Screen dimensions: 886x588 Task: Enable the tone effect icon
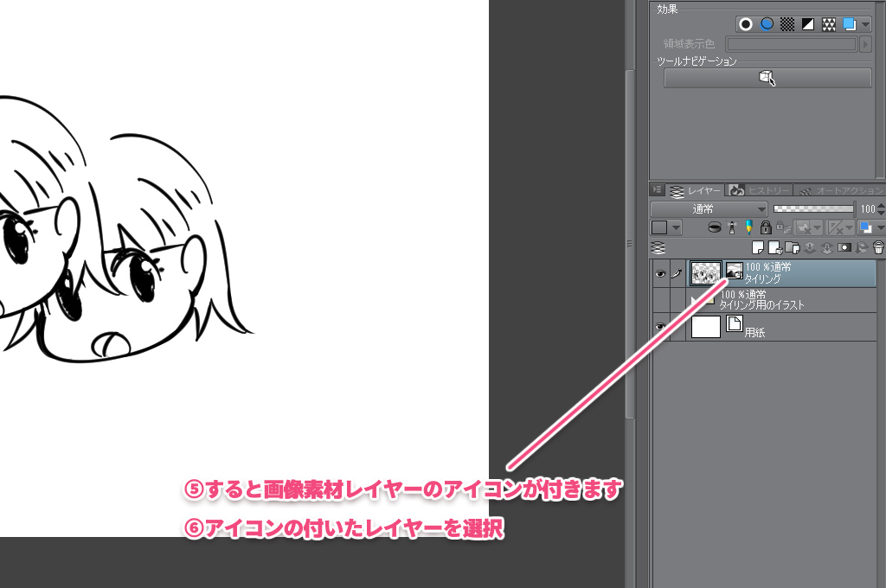point(787,24)
